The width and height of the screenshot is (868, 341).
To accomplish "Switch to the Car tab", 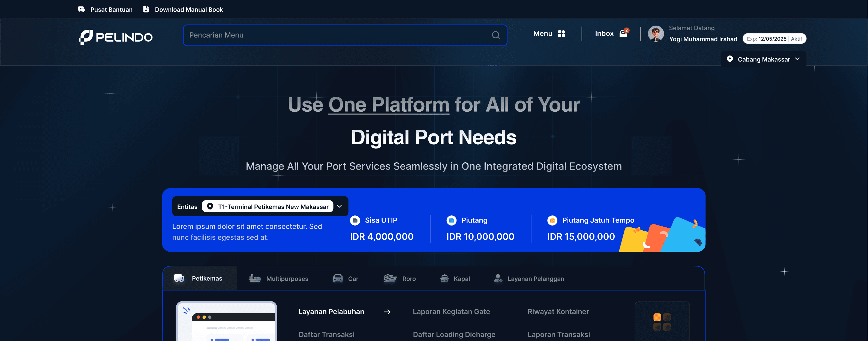I will click(346, 278).
